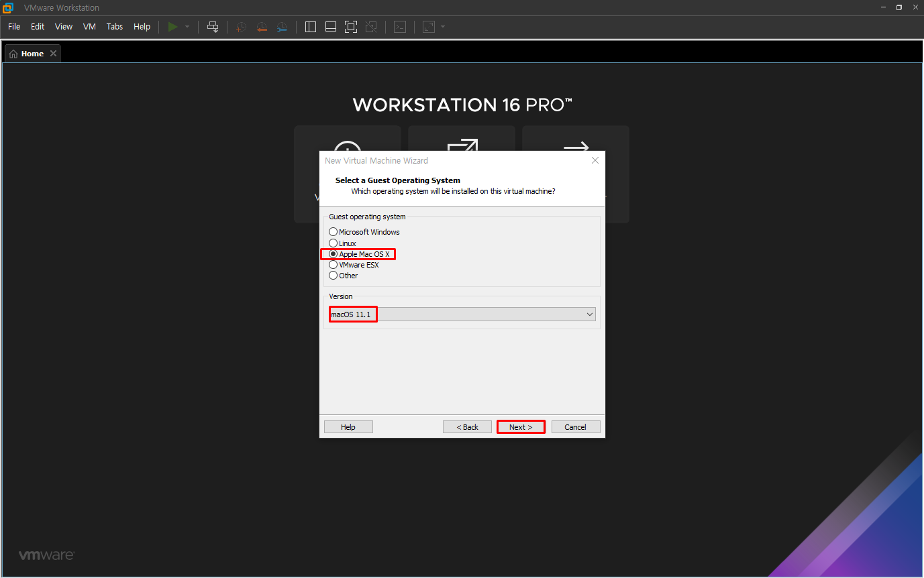Viewport: 924px width, 578px height.
Task: Select the Microsoft Windows radio button
Action: point(333,232)
